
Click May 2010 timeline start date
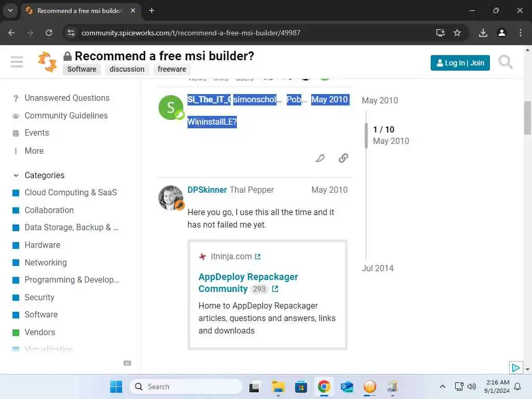tap(380, 101)
